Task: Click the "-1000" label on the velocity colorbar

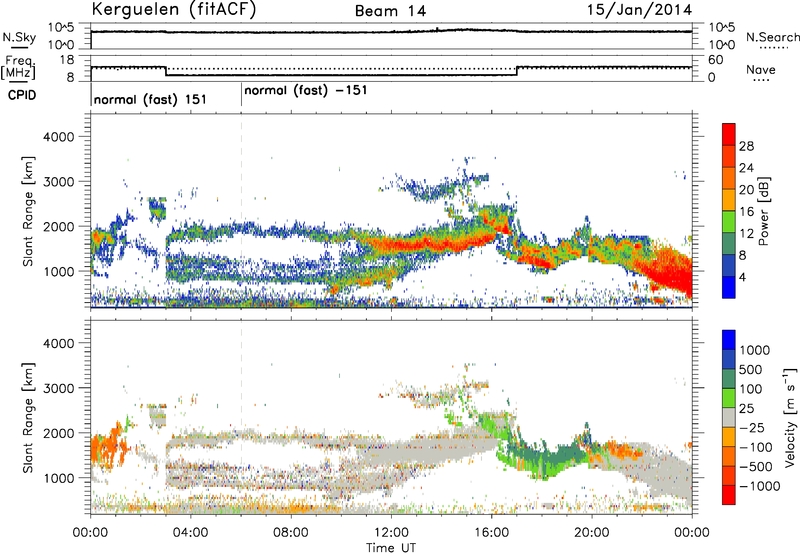Action: click(x=759, y=486)
